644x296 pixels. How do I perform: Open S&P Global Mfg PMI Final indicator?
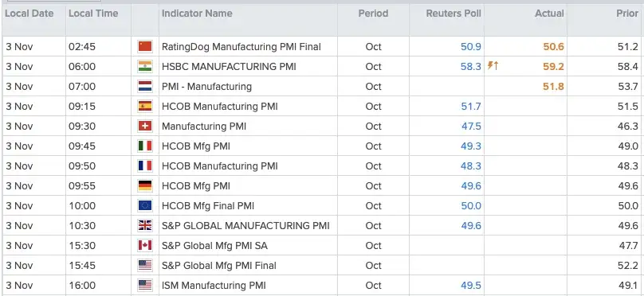[219, 266]
